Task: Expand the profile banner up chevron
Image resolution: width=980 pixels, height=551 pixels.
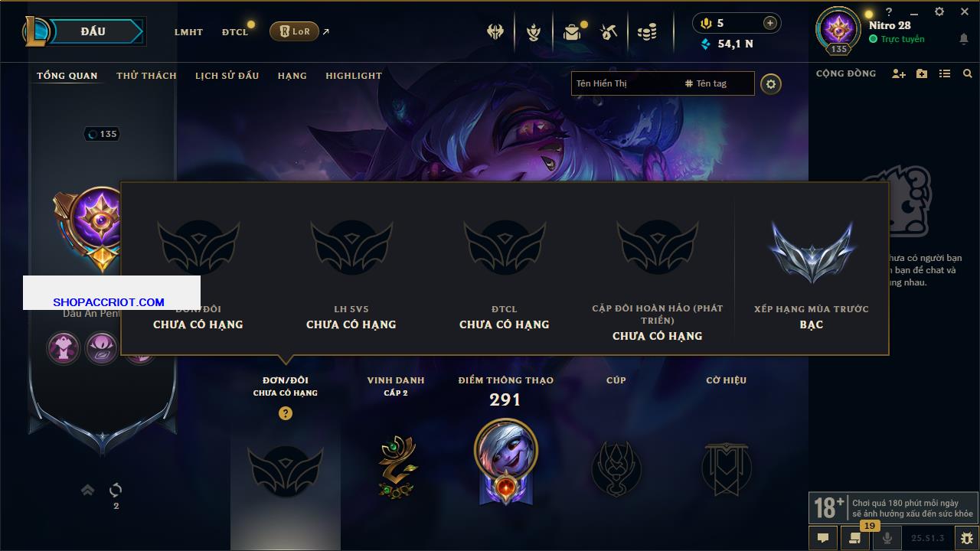Action: click(87, 490)
